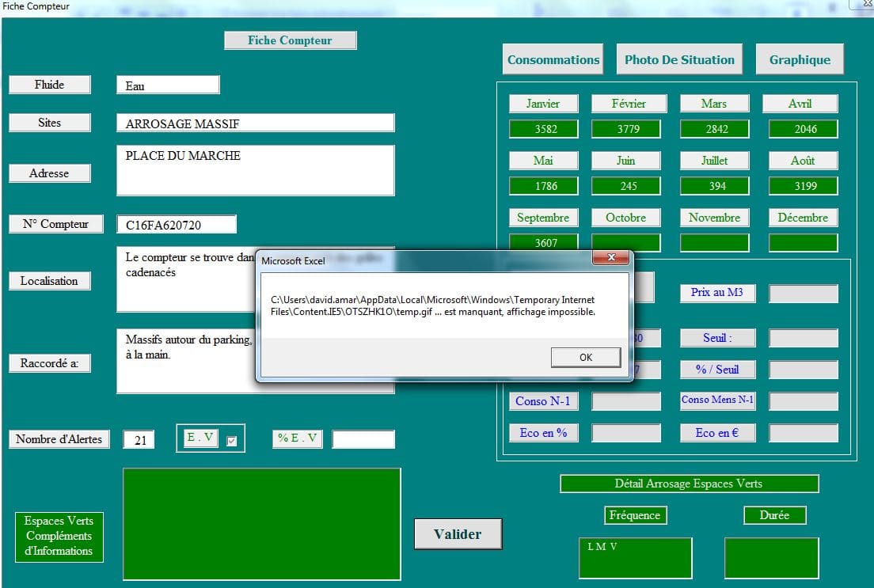Click the Localisation label button
This screenshot has width=874, height=588.
(50, 281)
